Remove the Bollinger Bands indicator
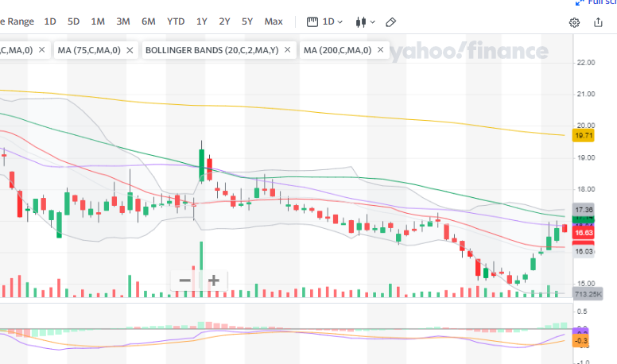The height and width of the screenshot is (364, 617). pyautogui.click(x=289, y=51)
